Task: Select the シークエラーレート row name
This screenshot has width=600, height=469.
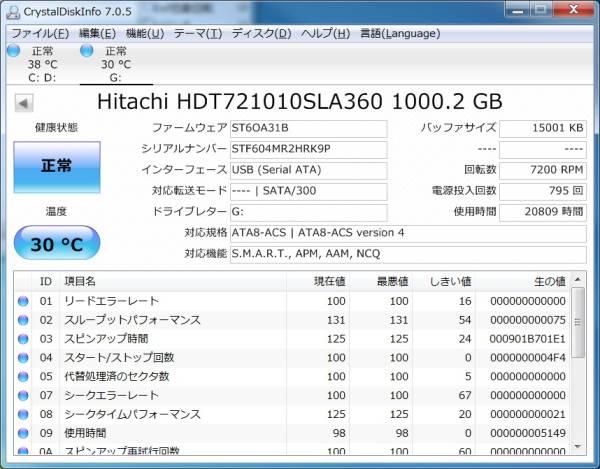Action: (111, 395)
